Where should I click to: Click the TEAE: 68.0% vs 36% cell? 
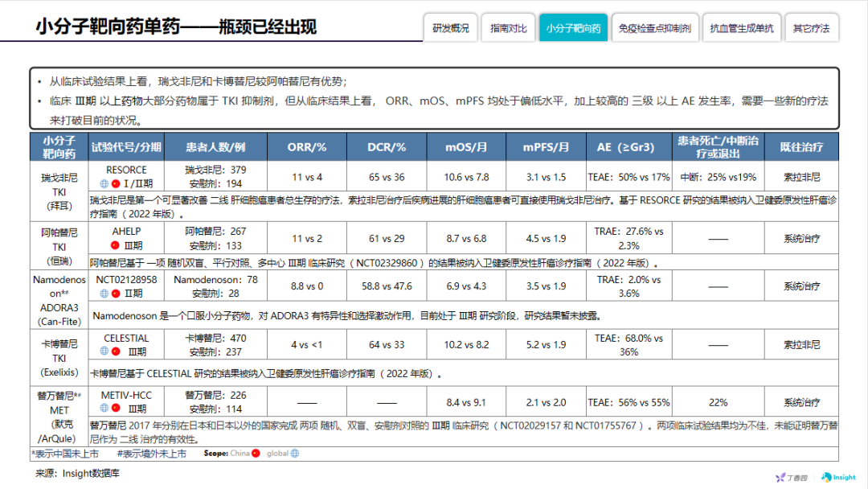click(x=628, y=344)
